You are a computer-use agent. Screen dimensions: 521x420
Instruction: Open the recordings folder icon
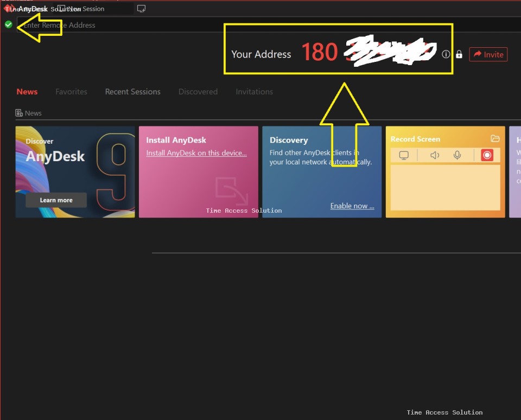[494, 139]
